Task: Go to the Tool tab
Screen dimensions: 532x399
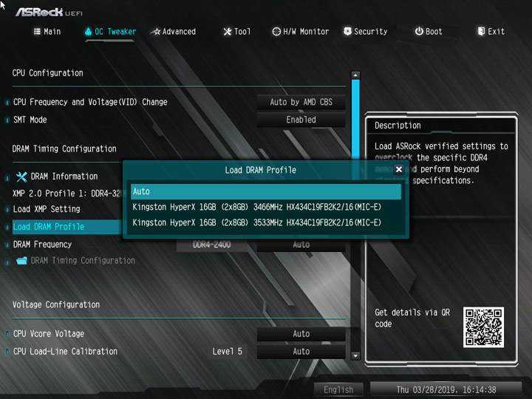Action: (x=237, y=32)
